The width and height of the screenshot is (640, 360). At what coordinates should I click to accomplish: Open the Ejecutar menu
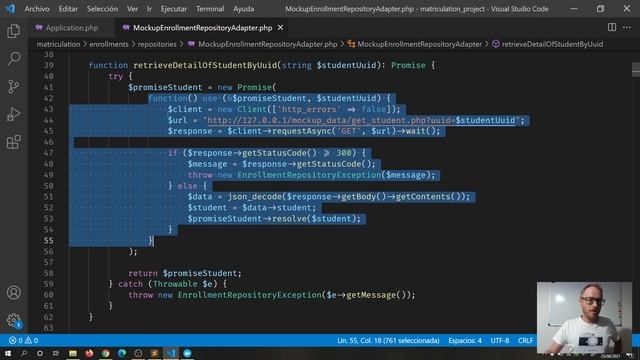(x=173, y=9)
